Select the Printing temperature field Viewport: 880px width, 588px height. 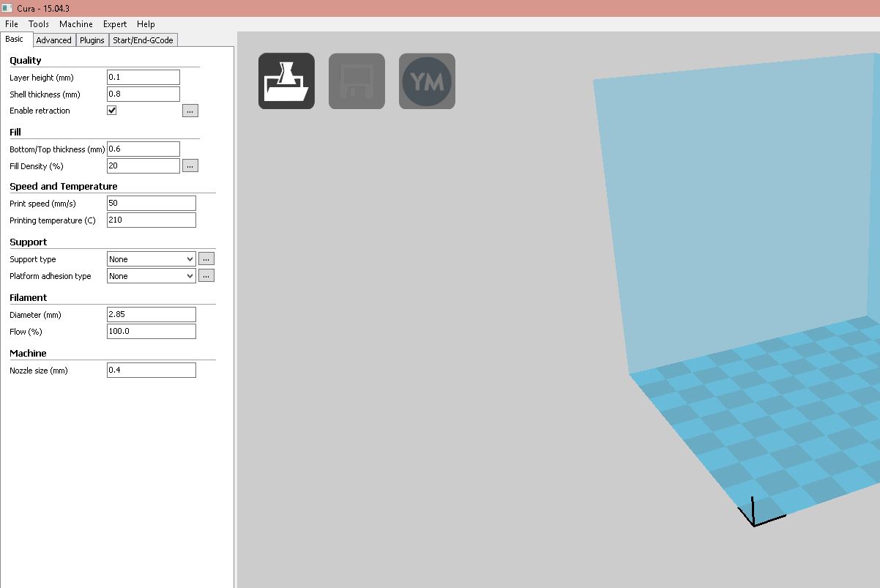(151, 220)
